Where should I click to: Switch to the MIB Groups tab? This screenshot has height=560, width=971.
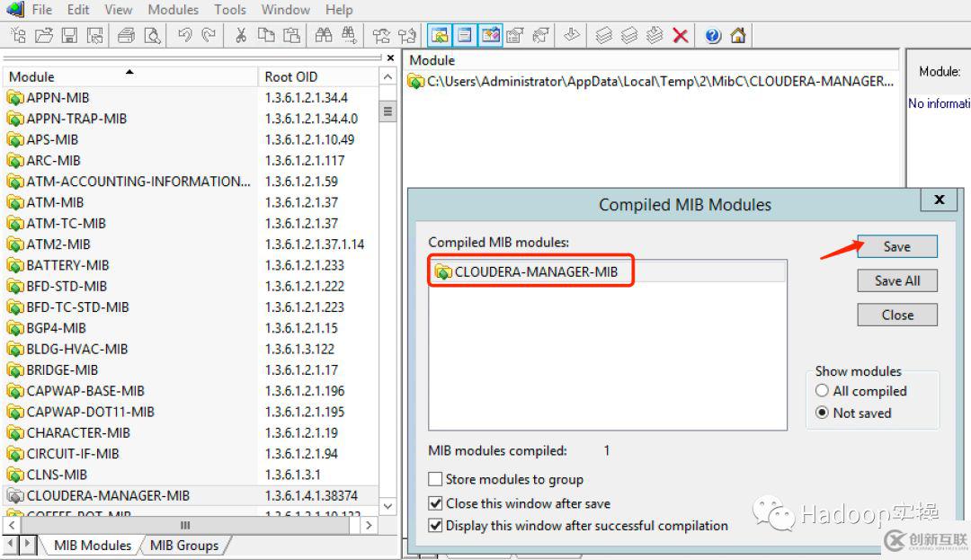pos(183,545)
